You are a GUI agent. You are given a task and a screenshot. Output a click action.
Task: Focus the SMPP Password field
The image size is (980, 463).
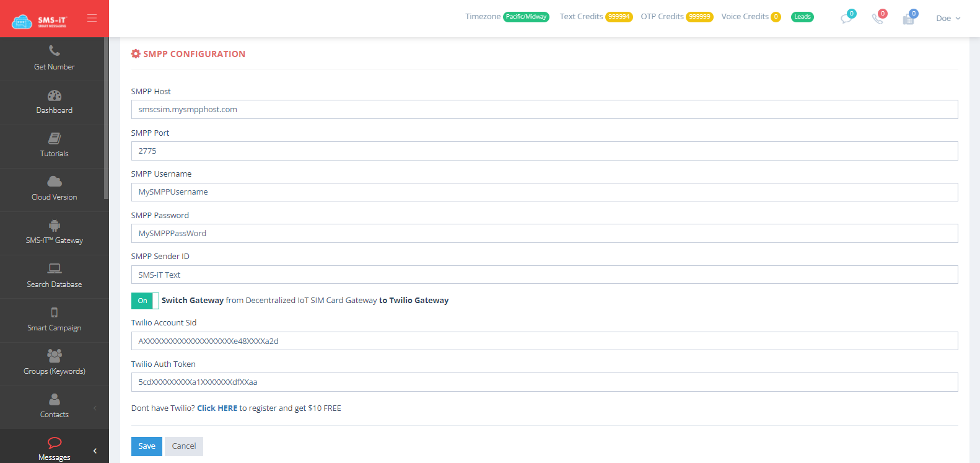(x=545, y=234)
